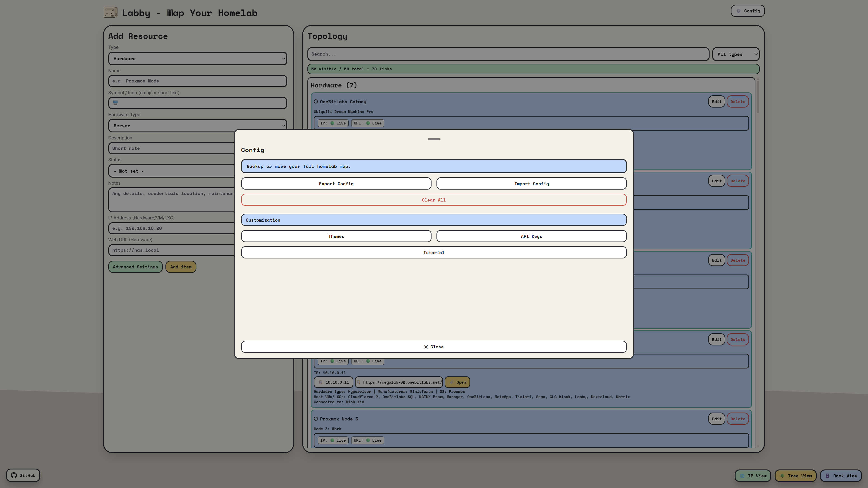Image resolution: width=868 pixels, height=488 pixels.
Task: Edit the OneBitLabs Gatway entry
Action: (x=716, y=102)
